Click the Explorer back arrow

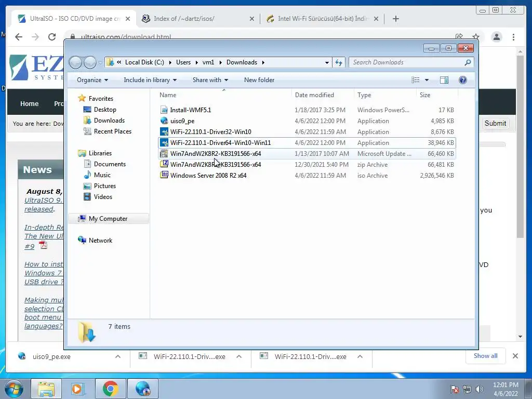coord(75,62)
